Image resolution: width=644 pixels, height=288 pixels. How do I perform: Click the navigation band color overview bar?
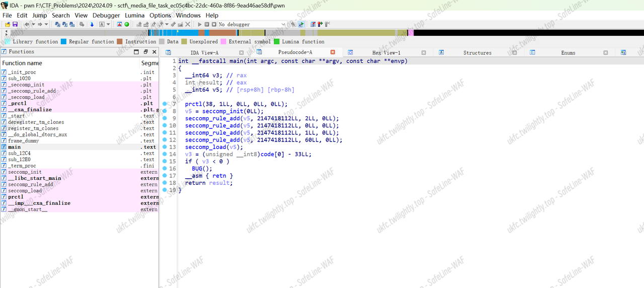(322, 33)
